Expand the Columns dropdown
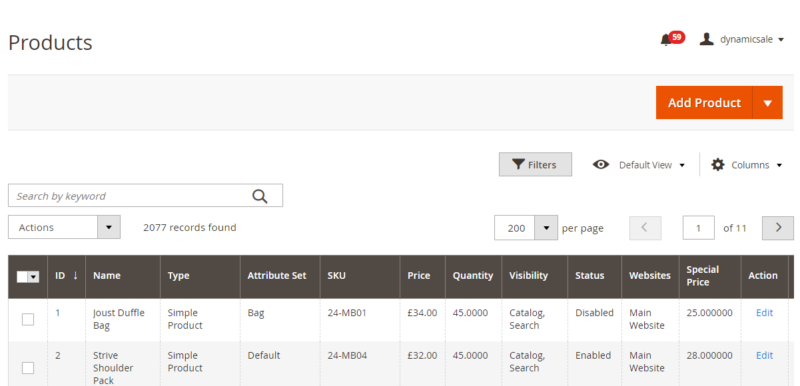 pyautogui.click(x=747, y=165)
